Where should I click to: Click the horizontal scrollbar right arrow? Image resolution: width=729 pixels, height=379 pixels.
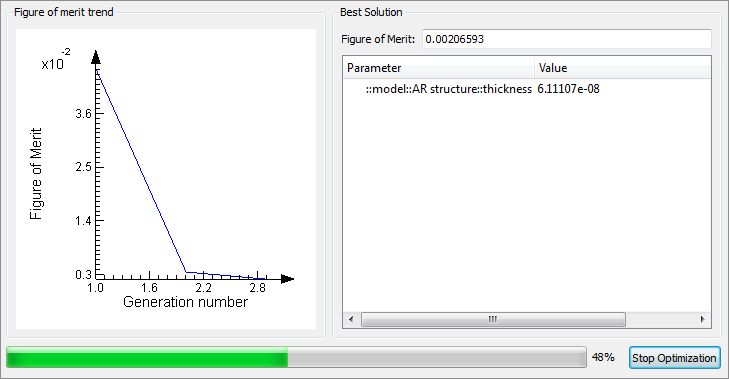[702, 319]
